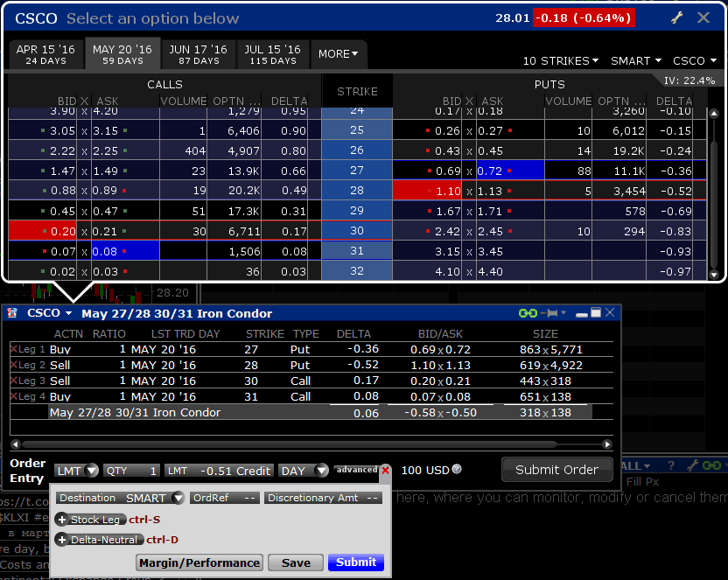Image resolution: width=728 pixels, height=580 pixels.
Task: Select the JUL 15 '16 expiration tab
Action: pos(272,54)
